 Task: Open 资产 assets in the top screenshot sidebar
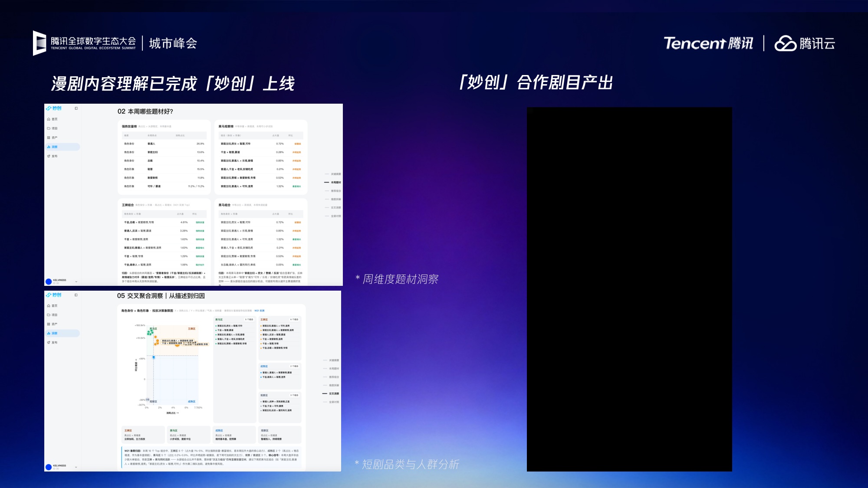click(52, 138)
